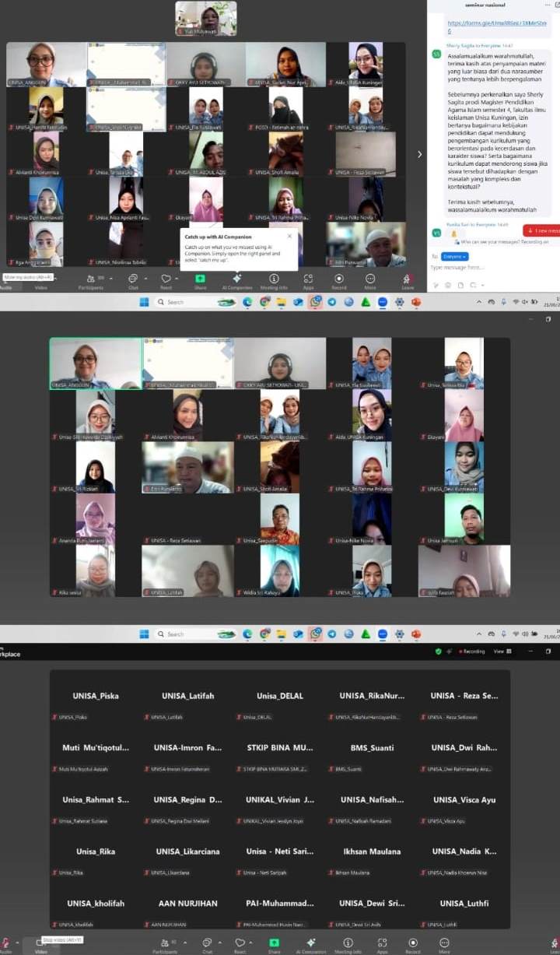Select the BMS_Suanti name tile
560x955 pixels.
(x=372, y=748)
